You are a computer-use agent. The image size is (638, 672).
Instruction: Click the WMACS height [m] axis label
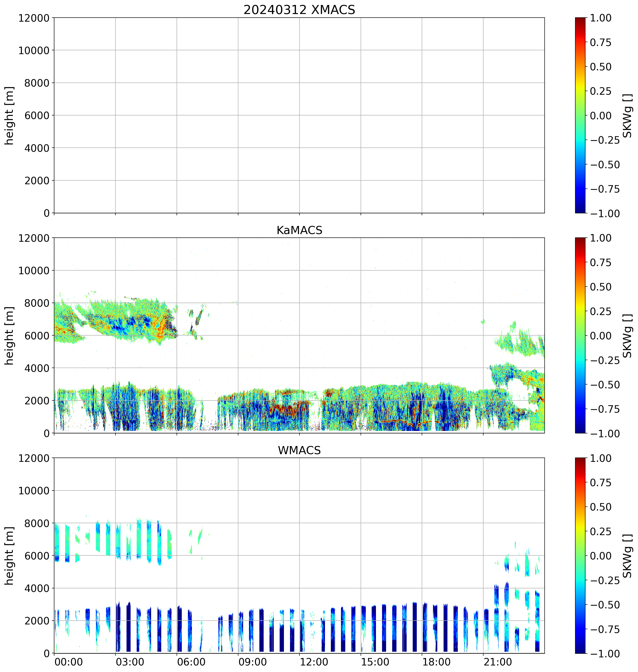pyautogui.click(x=9, y=556)
